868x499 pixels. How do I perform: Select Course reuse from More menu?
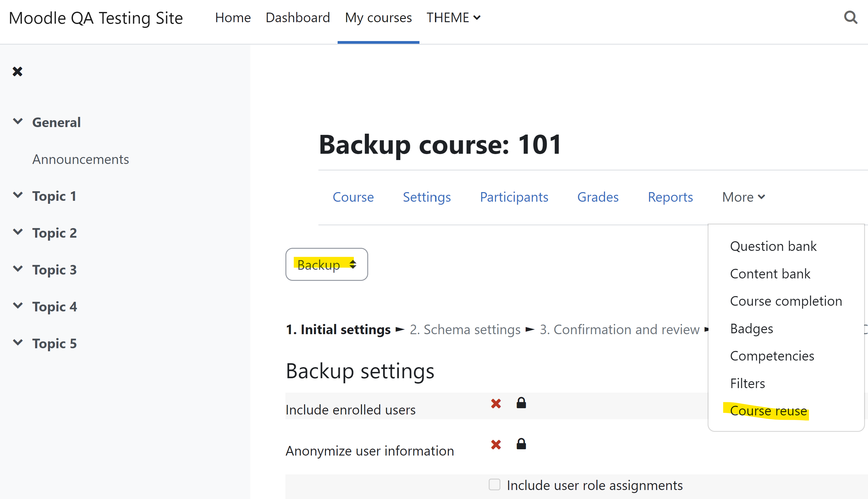(768, 411)
